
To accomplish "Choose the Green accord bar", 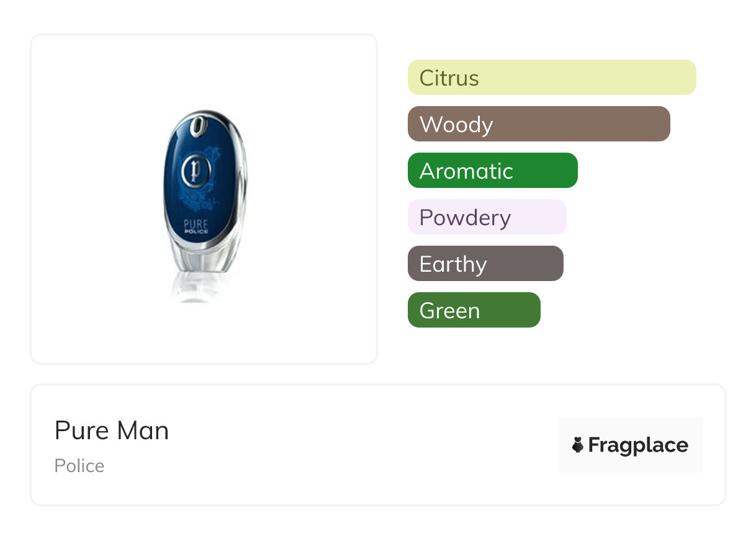I will [x=474, y=310].
